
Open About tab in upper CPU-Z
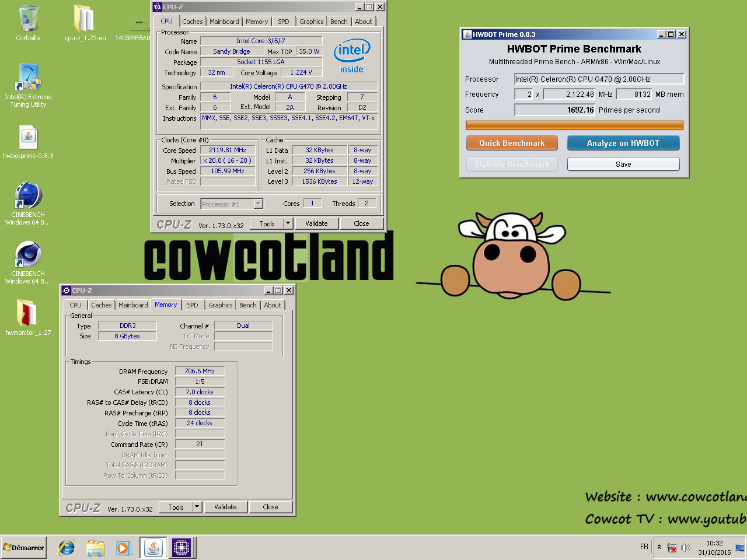(x=364, y=22)
